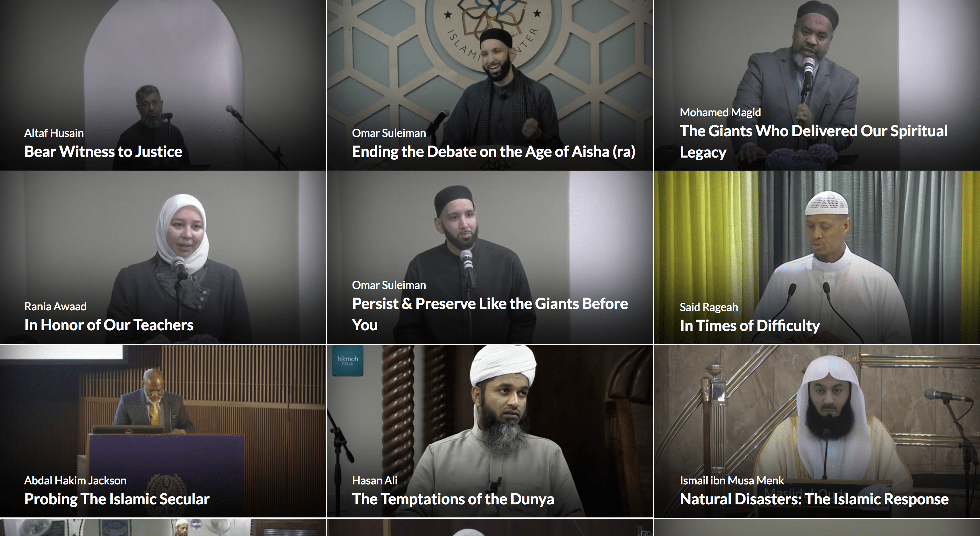Open Persist & Preserve Like the Giants title
Screen dimensions: 980x536
(490, 314)
